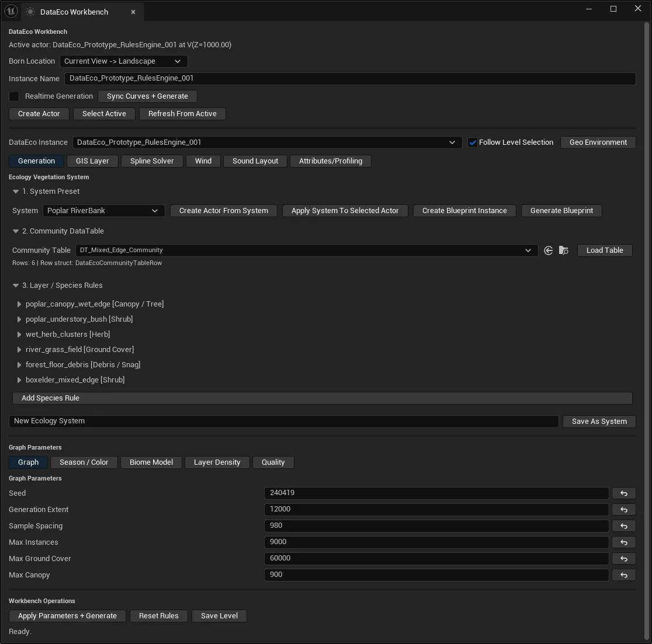This screenshot has width=652, height=644.
Task: Reset Max Ground Cover to default
Action: (624, 559)
